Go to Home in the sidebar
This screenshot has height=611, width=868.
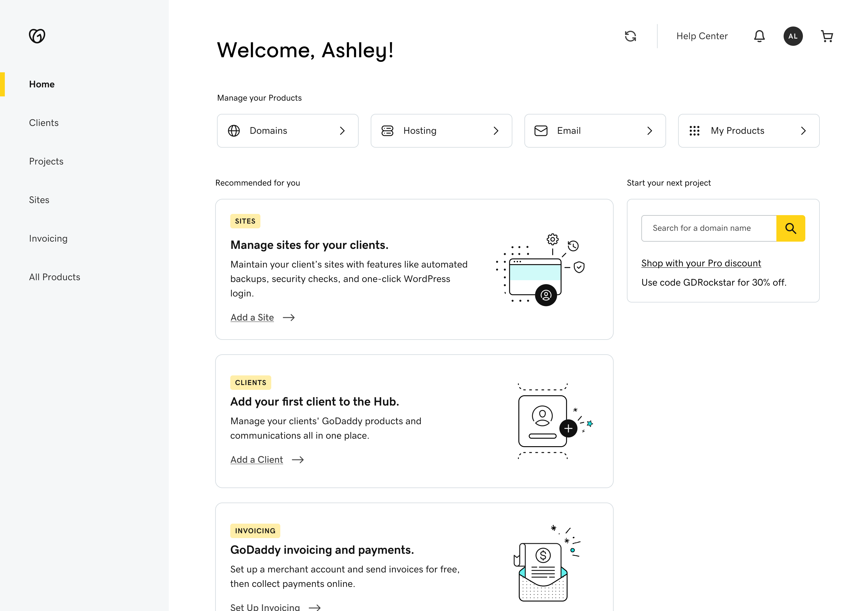click(x=42, y=84)
